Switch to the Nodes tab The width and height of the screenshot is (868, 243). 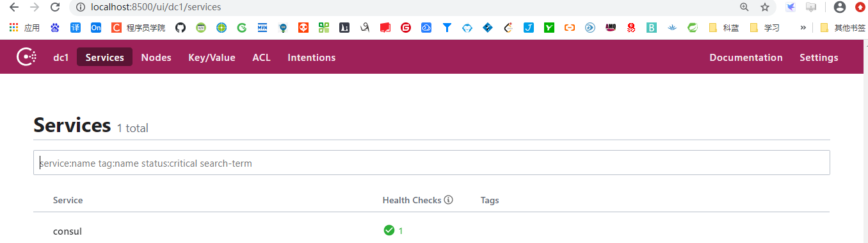pyautogui.click(x=156, y=57)
